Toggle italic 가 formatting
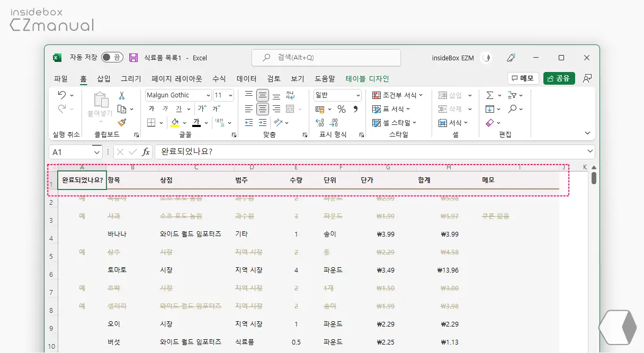The height and width of the screenshot is (353, 644). point(165,109)
